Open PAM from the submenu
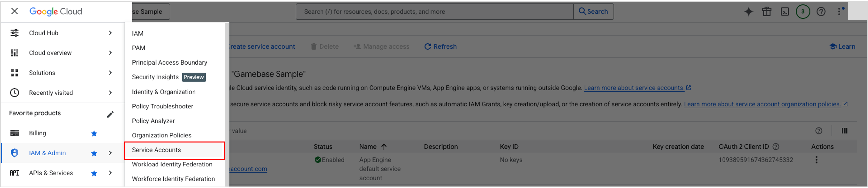 [138, 48]
